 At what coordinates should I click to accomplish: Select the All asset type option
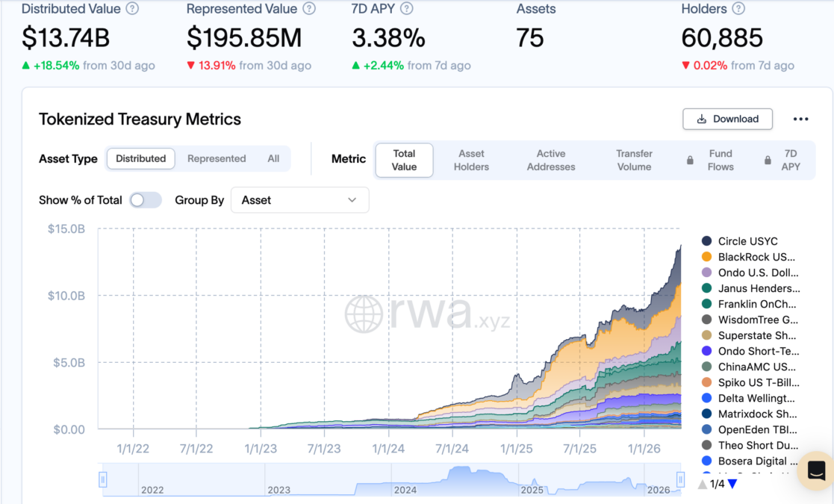[273, 159]
